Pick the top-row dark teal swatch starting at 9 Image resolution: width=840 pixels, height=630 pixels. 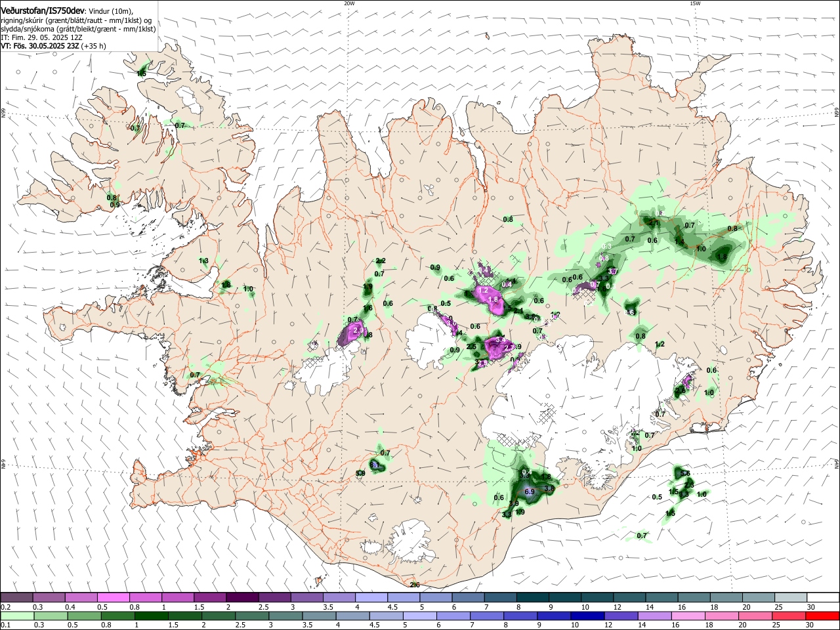click(x=564, y=597)
